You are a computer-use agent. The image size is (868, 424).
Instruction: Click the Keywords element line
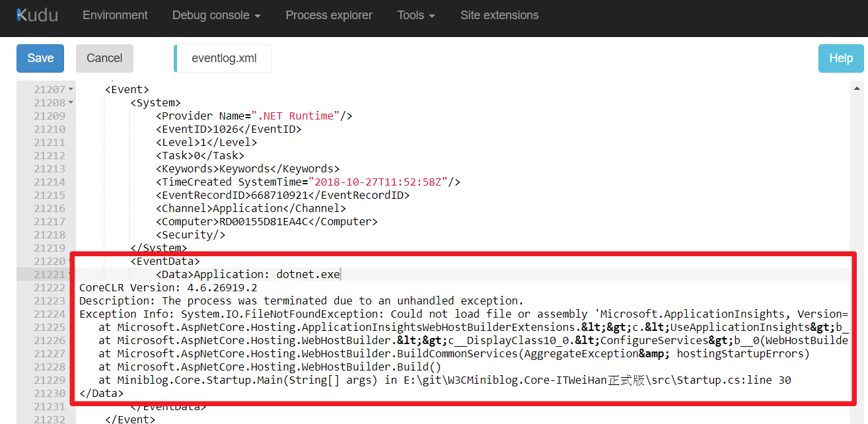coord(248,169)
